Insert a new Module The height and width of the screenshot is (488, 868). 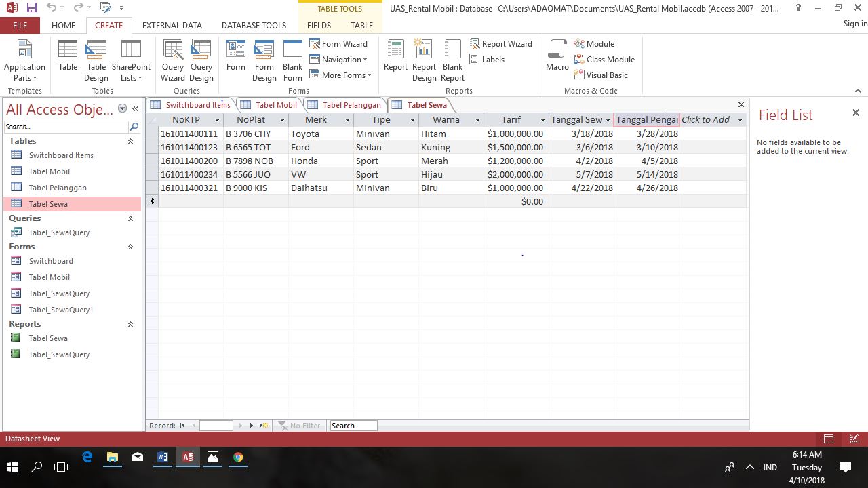594,43
